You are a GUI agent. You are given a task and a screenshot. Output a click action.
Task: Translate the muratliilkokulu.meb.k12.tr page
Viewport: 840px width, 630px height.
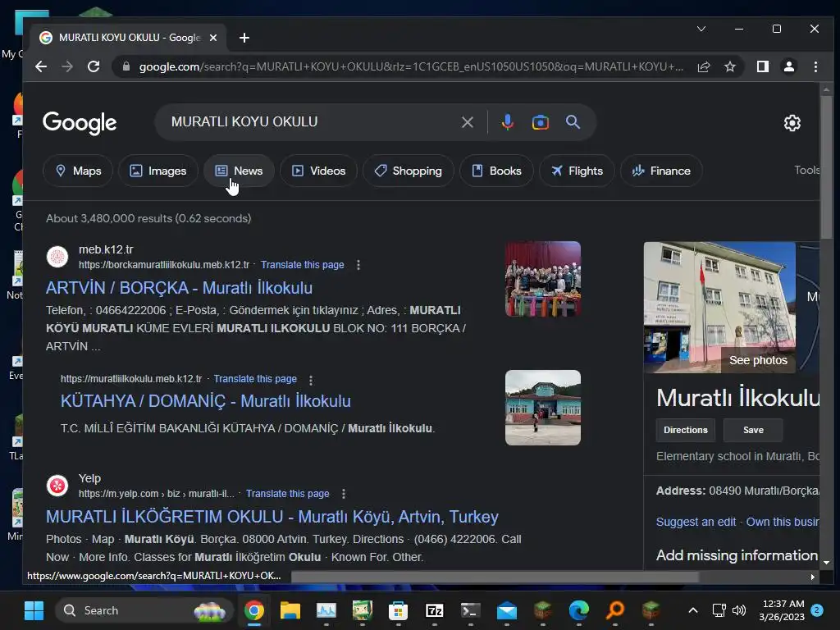pyautogui.click(x=255, y=379)
